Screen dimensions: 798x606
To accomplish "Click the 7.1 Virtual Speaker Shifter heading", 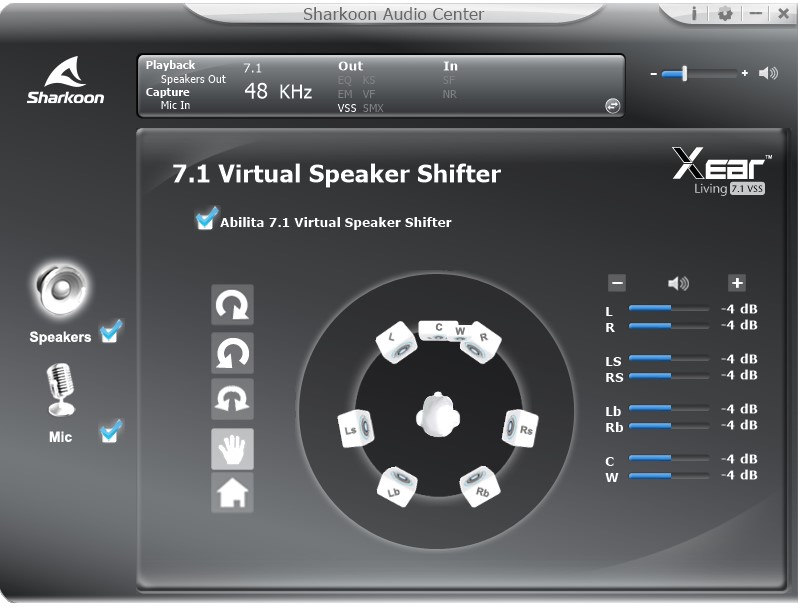I will pos(336,174).
